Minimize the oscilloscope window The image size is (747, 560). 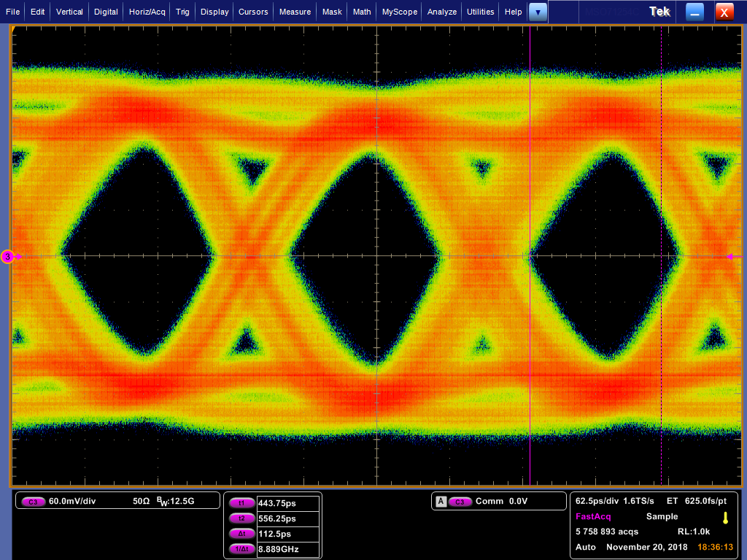click(x=694, y=12)
